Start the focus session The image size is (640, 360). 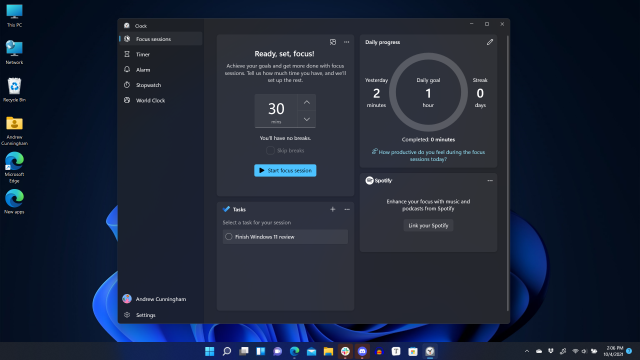tap(285, 171)
